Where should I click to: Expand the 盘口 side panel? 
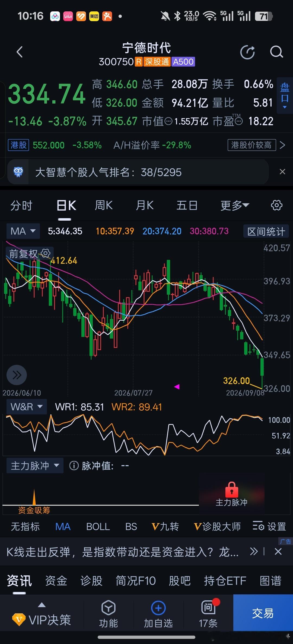tap(285, 95)
